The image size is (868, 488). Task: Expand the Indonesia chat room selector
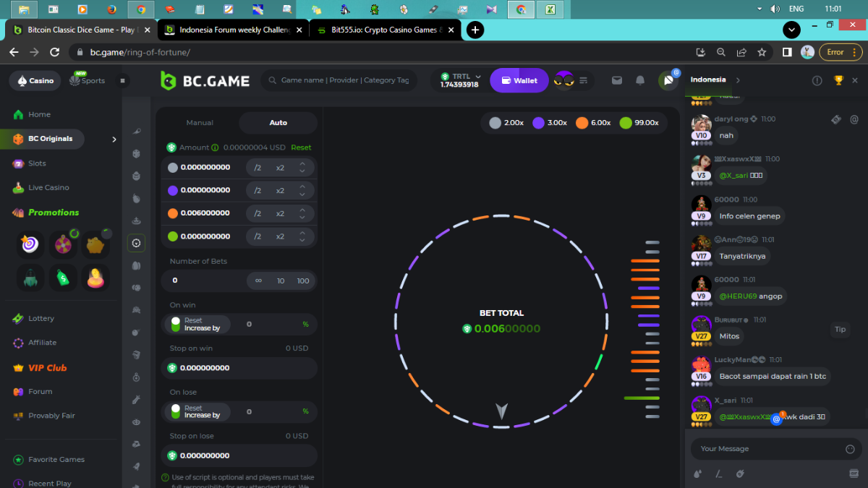tap(737, 80)
